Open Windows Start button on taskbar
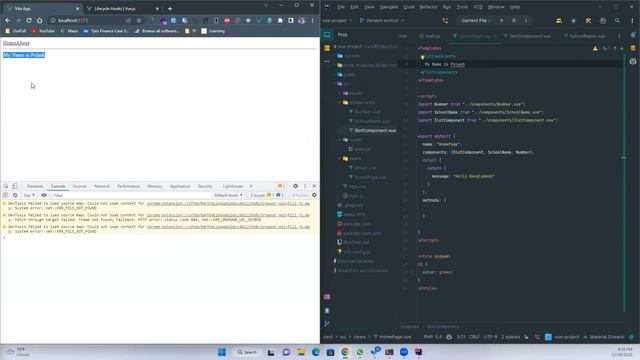The height and width of the screenshot is (360, 640). (x=222, y=352)
